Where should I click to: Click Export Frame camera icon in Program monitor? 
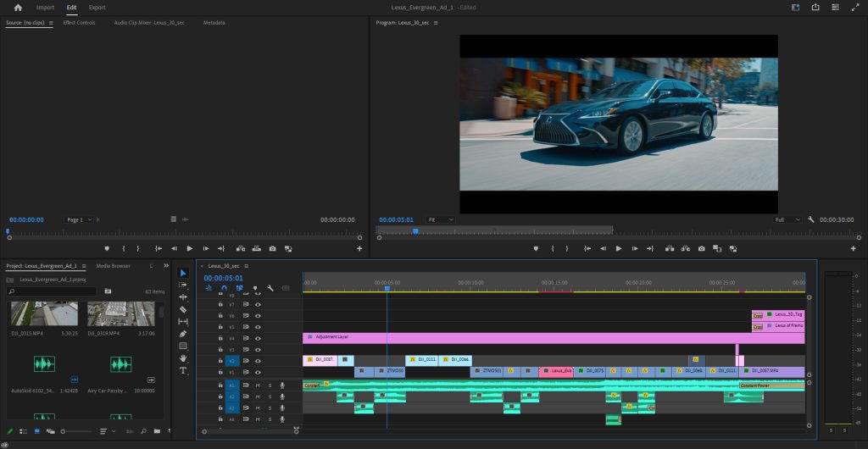701,248
